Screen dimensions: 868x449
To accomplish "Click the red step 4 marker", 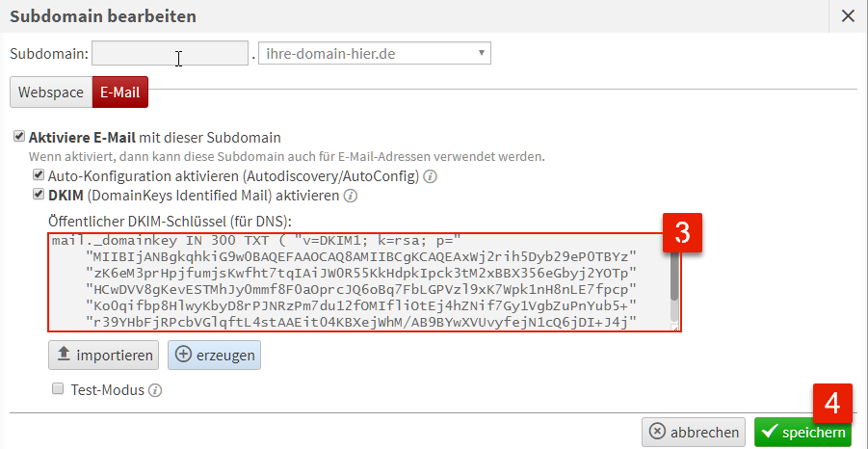I will tap(831, 405).
